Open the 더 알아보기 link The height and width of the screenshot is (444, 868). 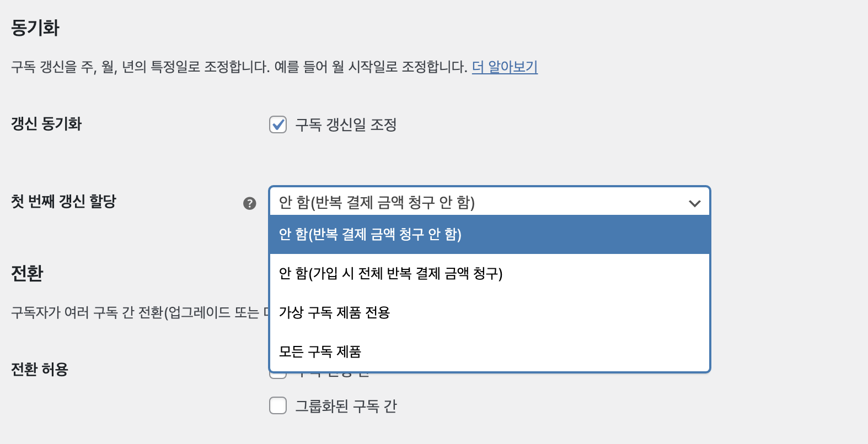pyautogui.click(x=505, y=67)
